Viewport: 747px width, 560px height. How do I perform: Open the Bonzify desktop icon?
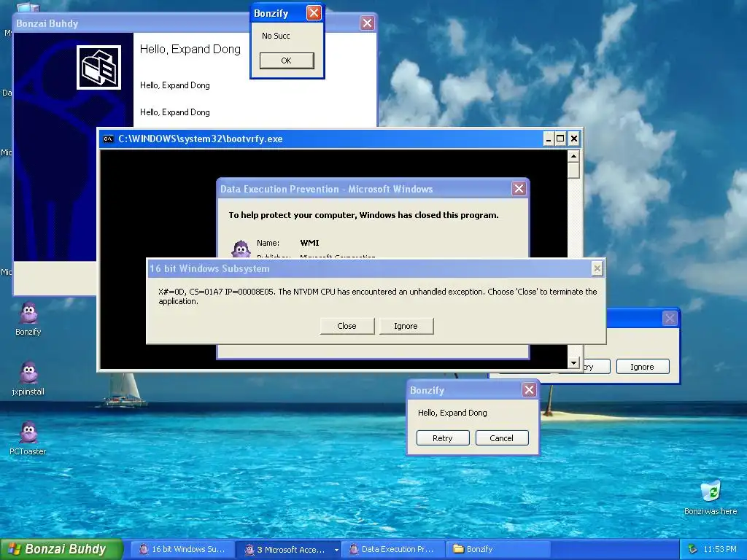click(x=28, y=318)
